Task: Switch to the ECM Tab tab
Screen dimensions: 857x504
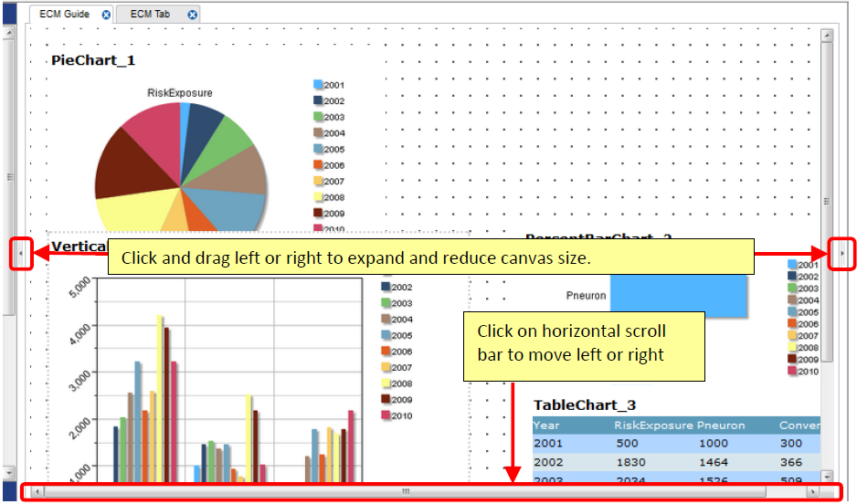Action: [150, 15]
